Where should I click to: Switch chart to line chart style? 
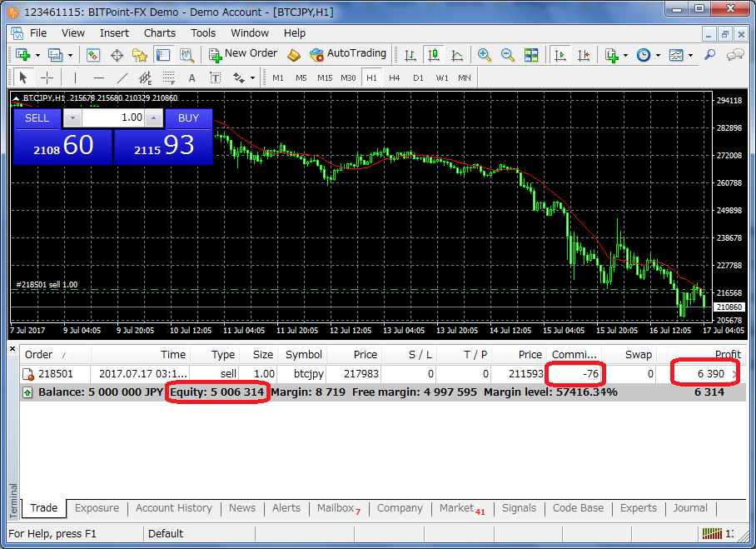(457, 55)
